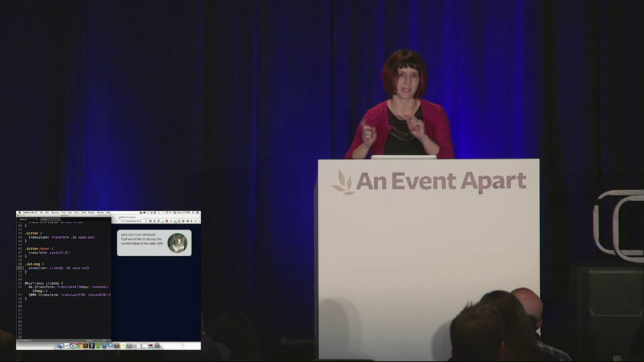Launch Adobe Illustrator from the dock
The image size is (644, 362).
86,346
